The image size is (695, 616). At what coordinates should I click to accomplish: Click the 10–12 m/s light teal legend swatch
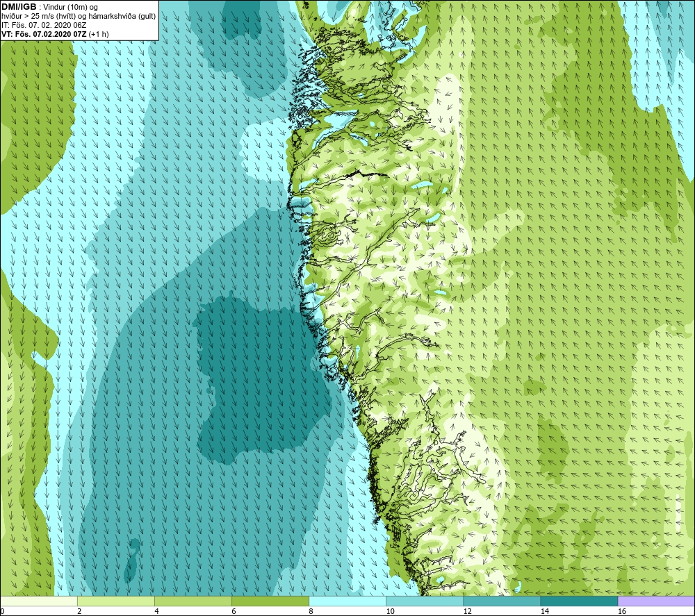pos(425,601)
